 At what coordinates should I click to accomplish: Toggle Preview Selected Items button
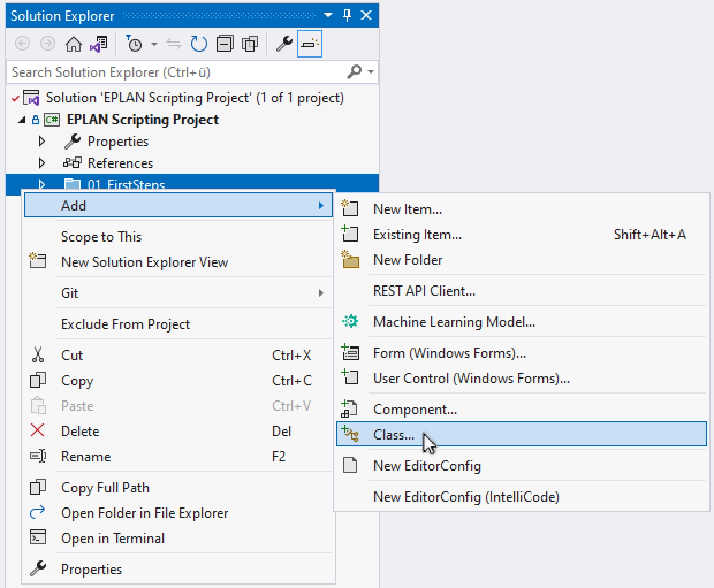click(310, 44)
